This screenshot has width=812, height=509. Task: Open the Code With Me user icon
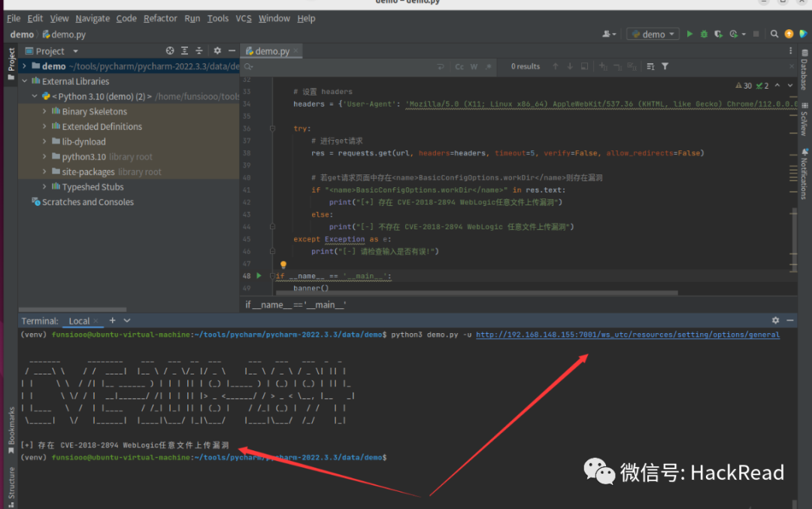point(609,34)
